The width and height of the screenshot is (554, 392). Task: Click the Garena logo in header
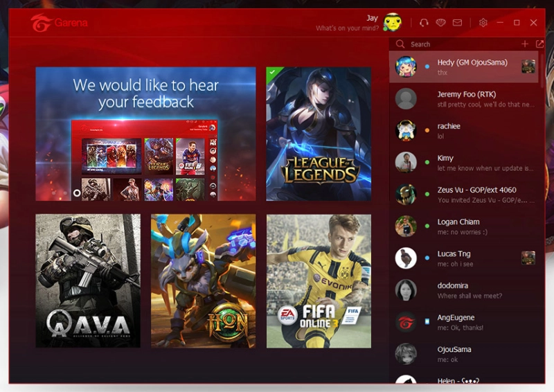[x=59, y=23]
